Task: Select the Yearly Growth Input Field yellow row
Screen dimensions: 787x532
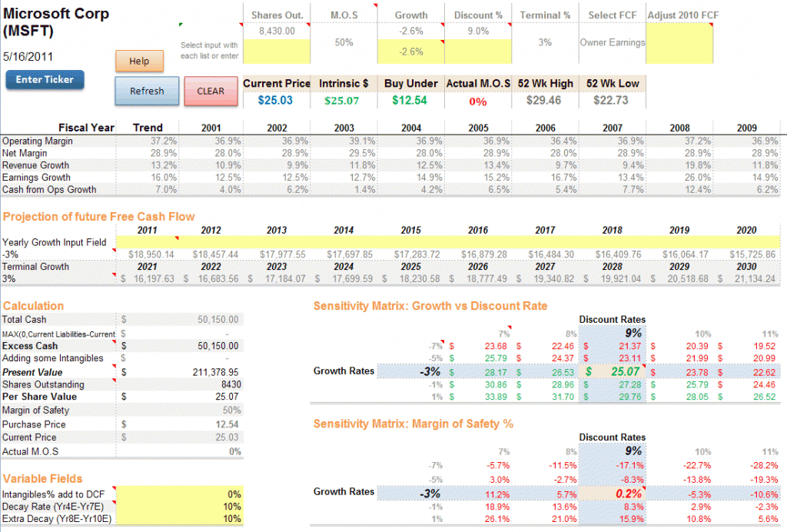Action: click(x=448, y=242)
